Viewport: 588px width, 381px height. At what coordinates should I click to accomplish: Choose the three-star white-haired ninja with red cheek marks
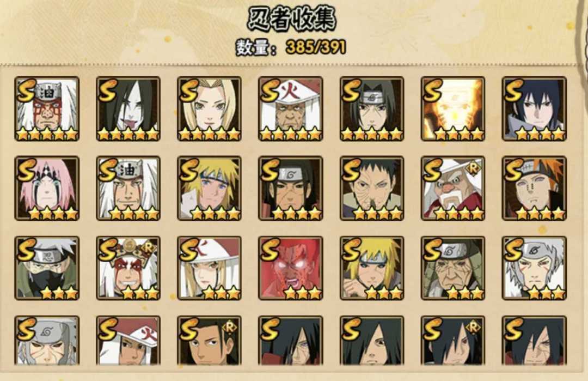(535, 268)
